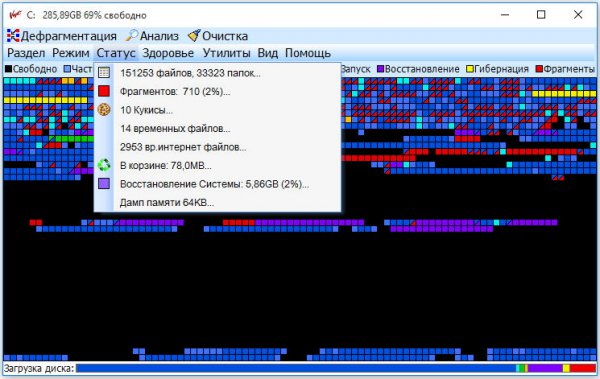The width and height of the screenshot is (600, 379).
Task: Click the Очистка broom icon
Action: 194,36
